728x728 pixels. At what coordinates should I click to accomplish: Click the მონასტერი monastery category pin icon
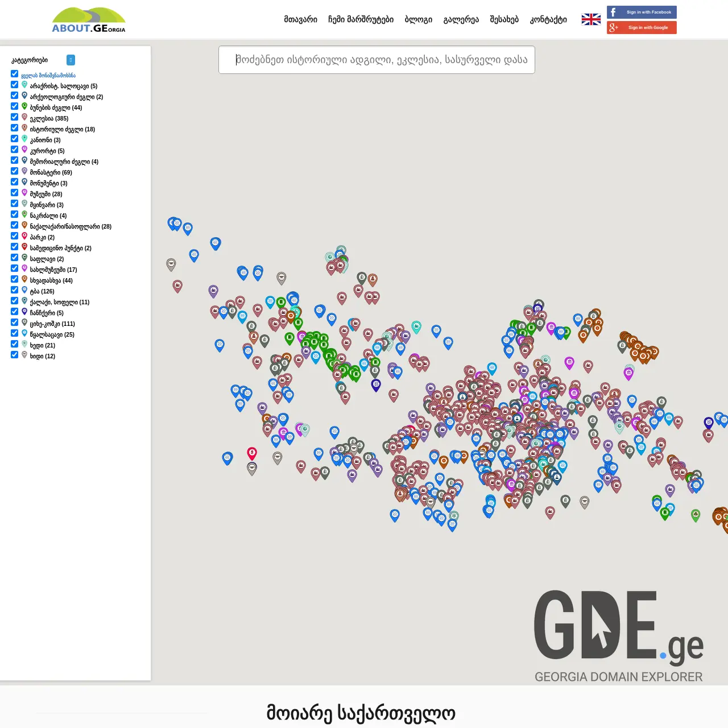[x=24, y=171]
